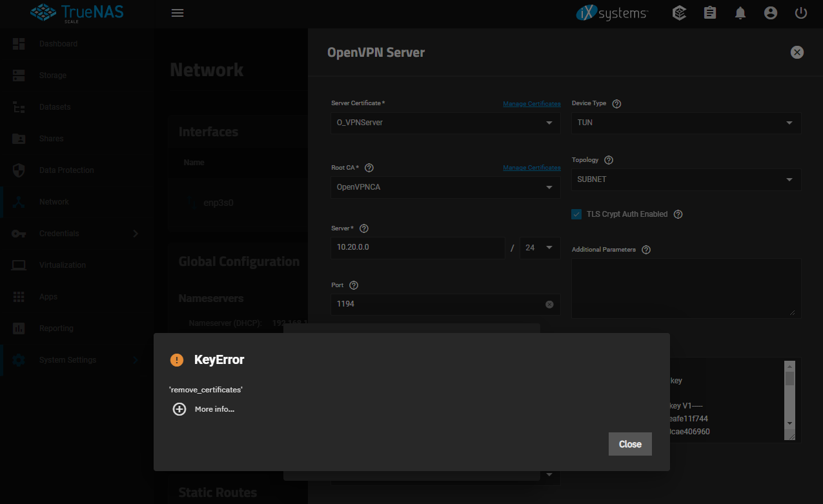Open Root CA dropdown OpenVPNCA
The height and width of the screenshot is (504, 823).
click(445, 187)
